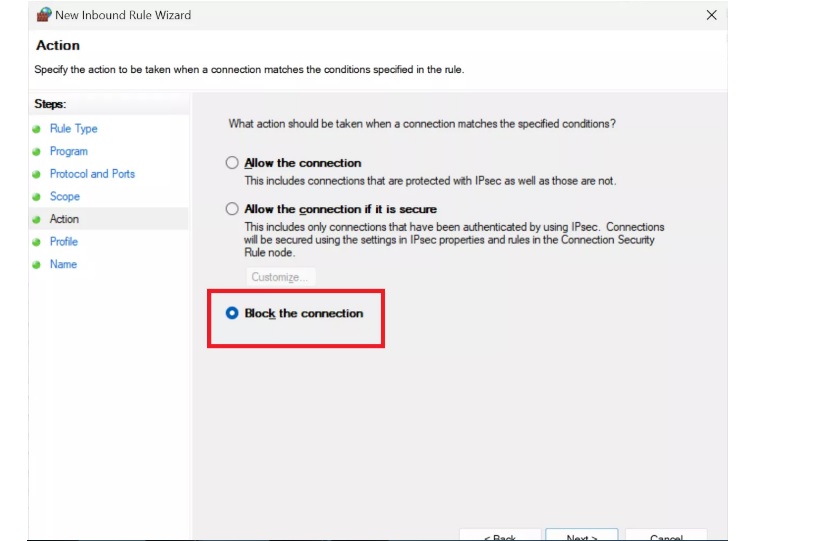Go to the Rule Type step
The width and height of the screenshot is (818, 541).
(x=74, y=128)
